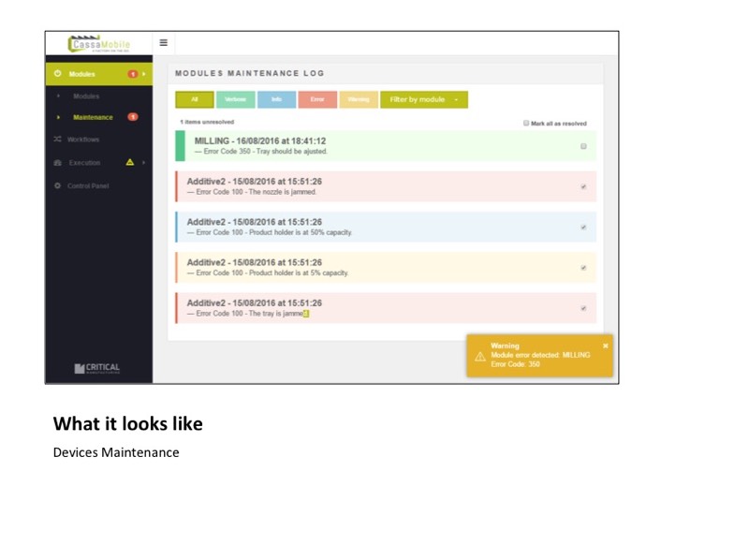The width and height of the screenshot is (749, 560).
Task: Collapse the Modules sidebar section arrow
Action: tap(144, 74)
